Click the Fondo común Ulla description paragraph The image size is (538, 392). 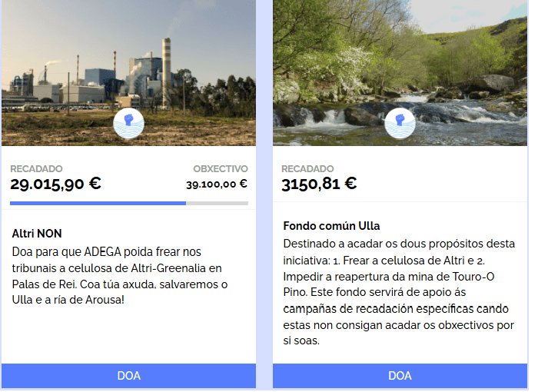pos(398,292)
